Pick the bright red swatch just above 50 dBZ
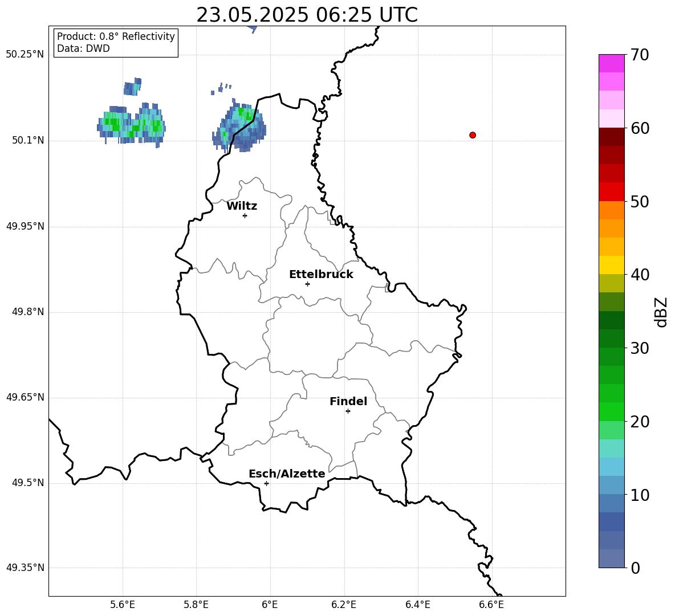This screenshot has width=675, height=616. pos(611,192)
